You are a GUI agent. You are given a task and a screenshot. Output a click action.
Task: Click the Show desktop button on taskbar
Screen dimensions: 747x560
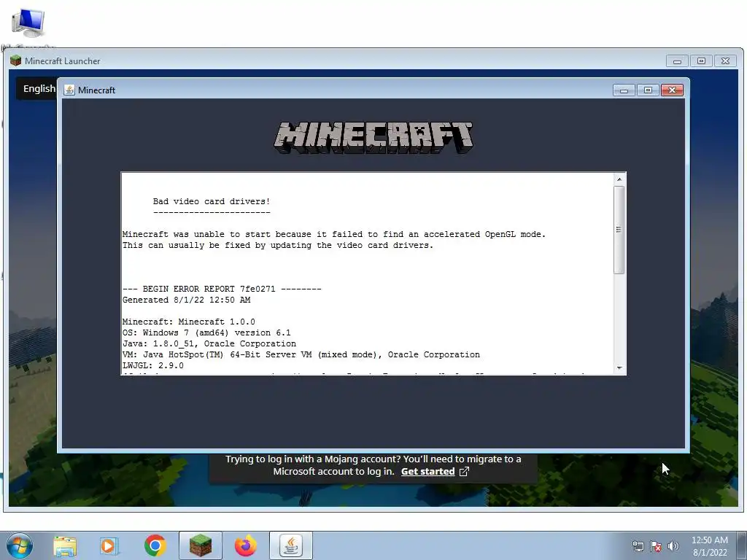coord(742,545)
